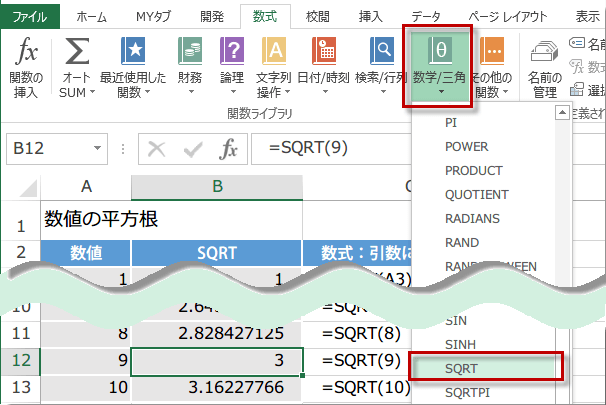Expand the 検索/行列 dropdown arrow

(x=383, y=92)
